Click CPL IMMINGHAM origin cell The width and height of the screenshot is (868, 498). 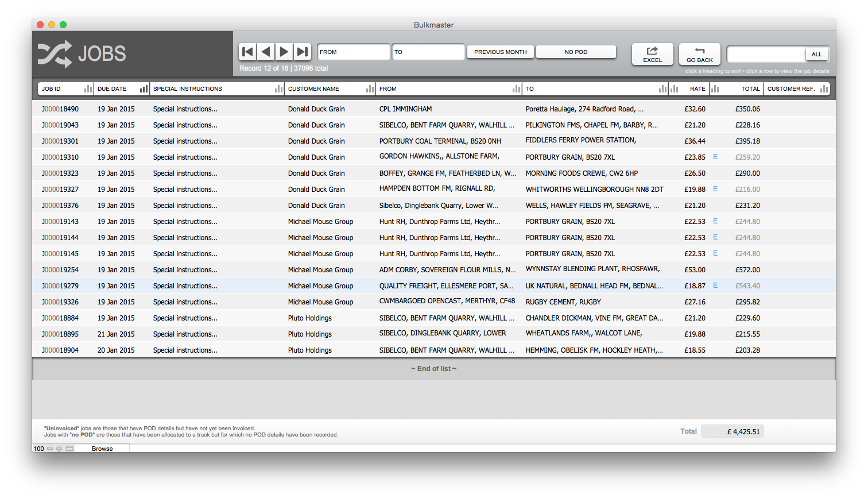[405, 109]
